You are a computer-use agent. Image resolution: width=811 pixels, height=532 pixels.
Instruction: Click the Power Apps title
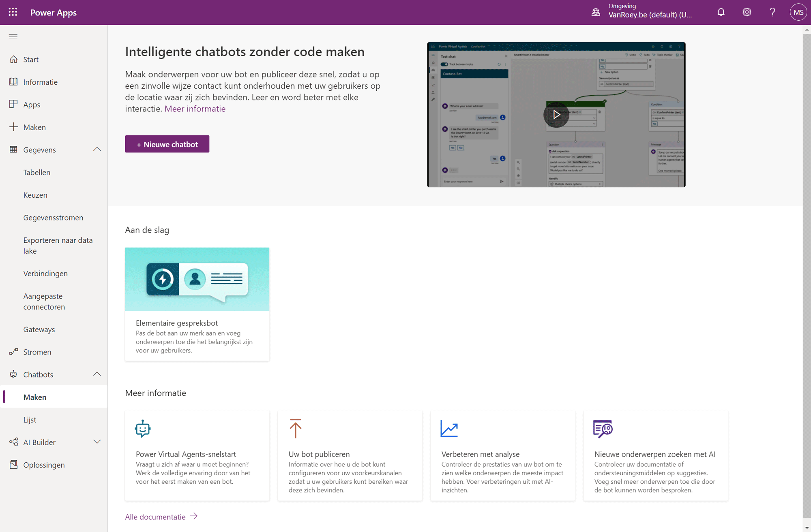click(54, 13)
